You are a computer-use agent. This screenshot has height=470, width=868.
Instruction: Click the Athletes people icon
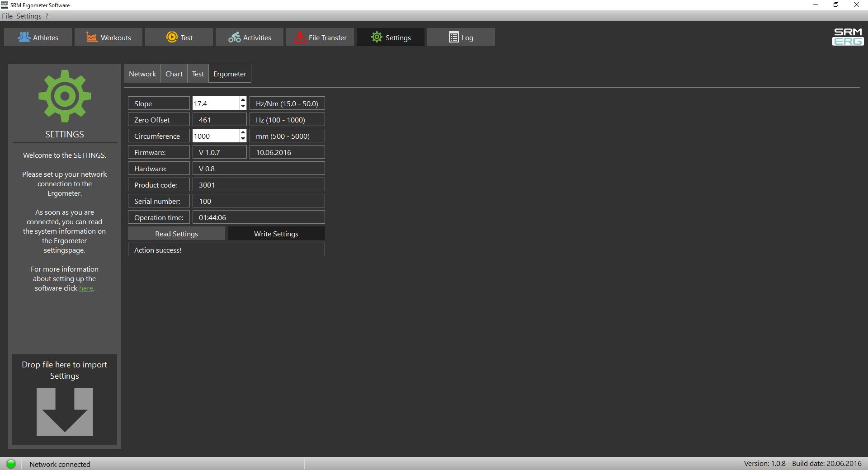click(x=24, y=37)
